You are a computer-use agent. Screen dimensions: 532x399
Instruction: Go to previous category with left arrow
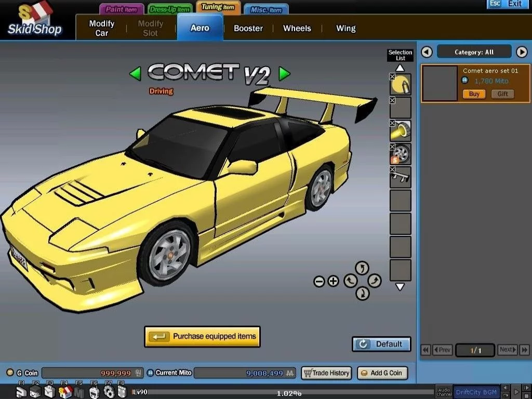pos(427,52)
